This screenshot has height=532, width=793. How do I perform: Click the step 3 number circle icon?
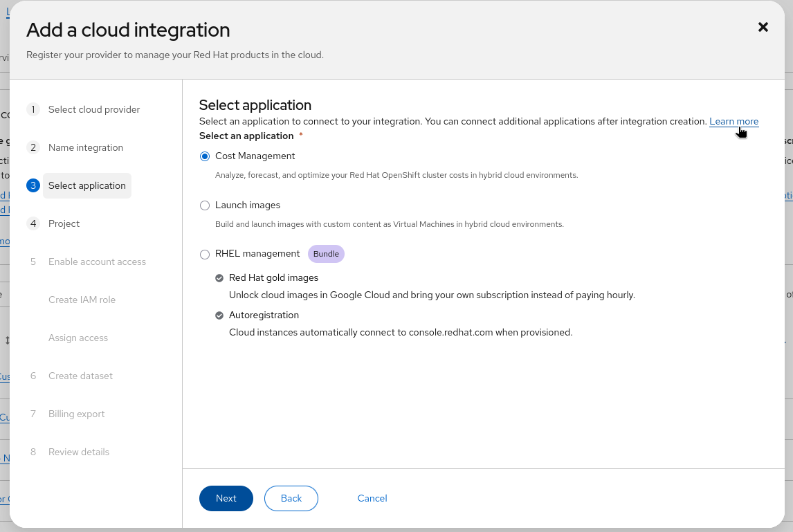33,185
